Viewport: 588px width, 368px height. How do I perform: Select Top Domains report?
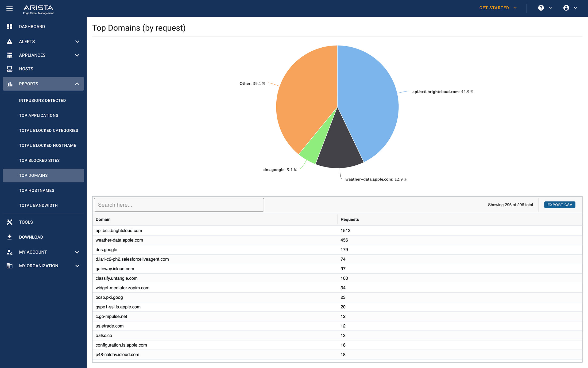pyautogui.click(x=43, y=175)
